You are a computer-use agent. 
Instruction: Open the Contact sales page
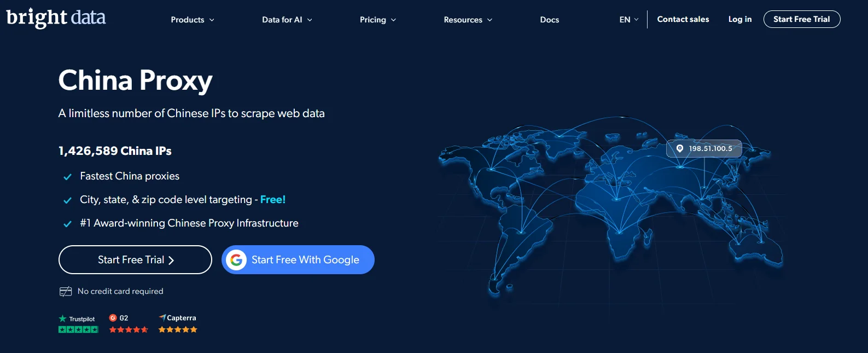[x=683, y=19]
